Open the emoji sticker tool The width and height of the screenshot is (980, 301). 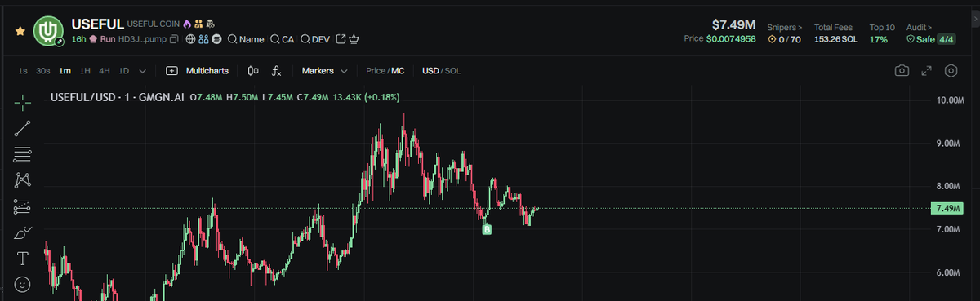pyautogui.click(x=23, y=285)
